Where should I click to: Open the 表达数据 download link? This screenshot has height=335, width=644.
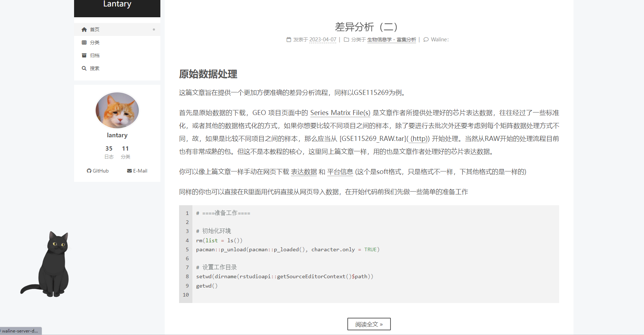[x=304, y=172]
